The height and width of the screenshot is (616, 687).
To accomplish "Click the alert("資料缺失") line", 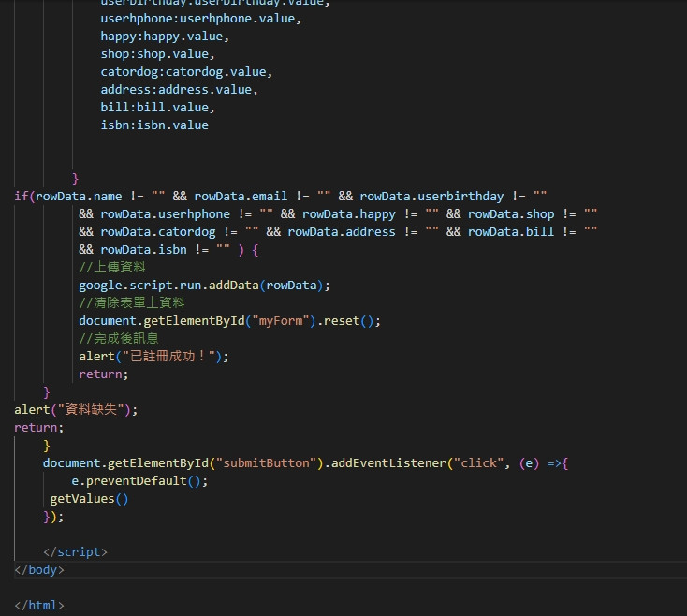I will click(x=76, y=410).
